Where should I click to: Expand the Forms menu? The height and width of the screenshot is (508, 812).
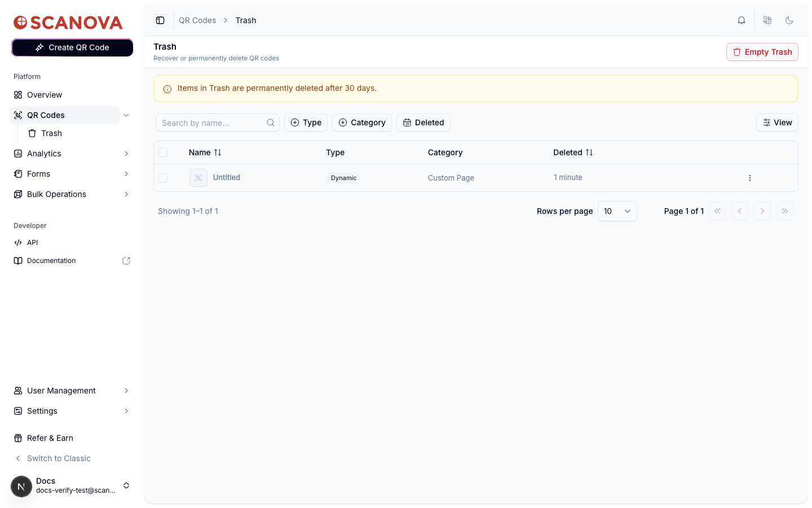tap(126, 174)
